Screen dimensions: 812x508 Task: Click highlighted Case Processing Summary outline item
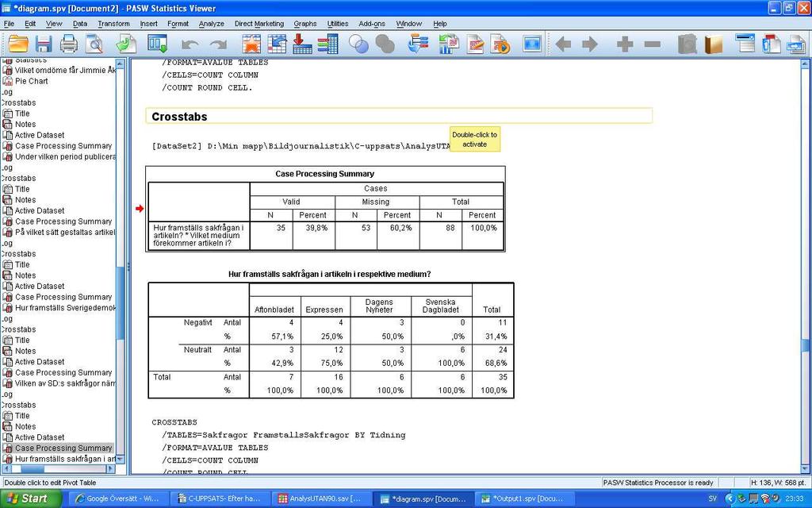63,448
